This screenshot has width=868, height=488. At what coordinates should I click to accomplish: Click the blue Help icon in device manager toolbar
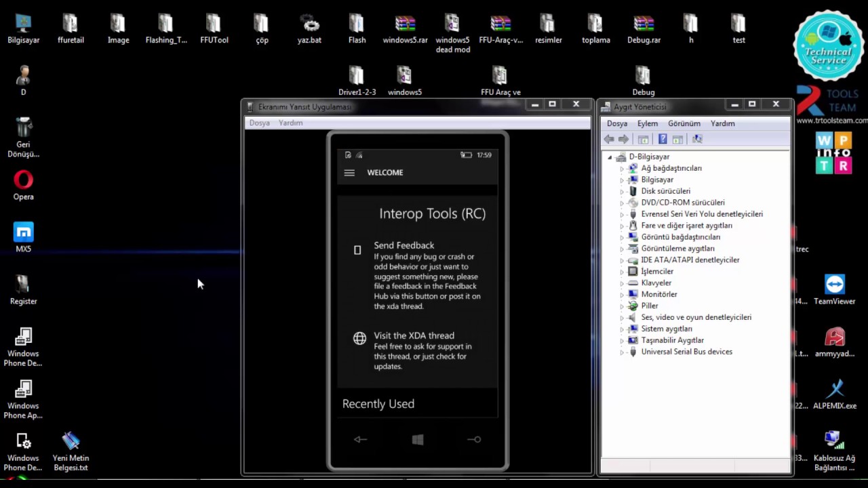663,139
